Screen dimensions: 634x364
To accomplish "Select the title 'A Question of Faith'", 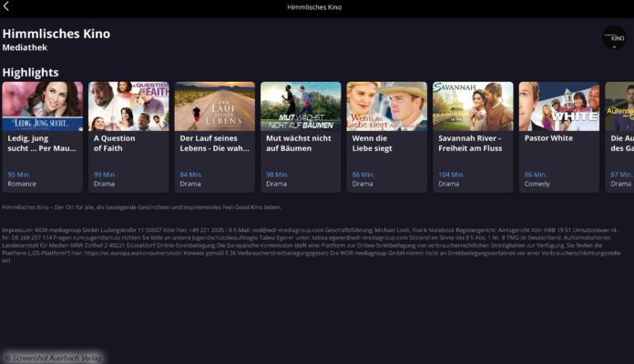I will 115,143.
